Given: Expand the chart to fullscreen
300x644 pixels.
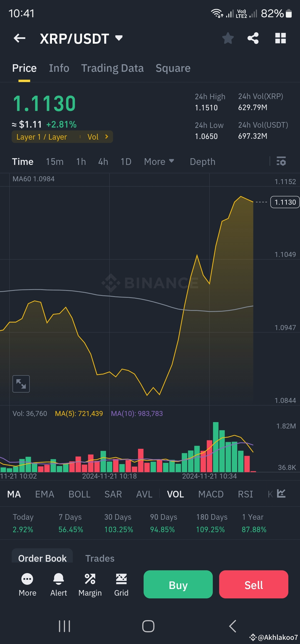Looking at the screenshot, I should [x=21, y=384].
